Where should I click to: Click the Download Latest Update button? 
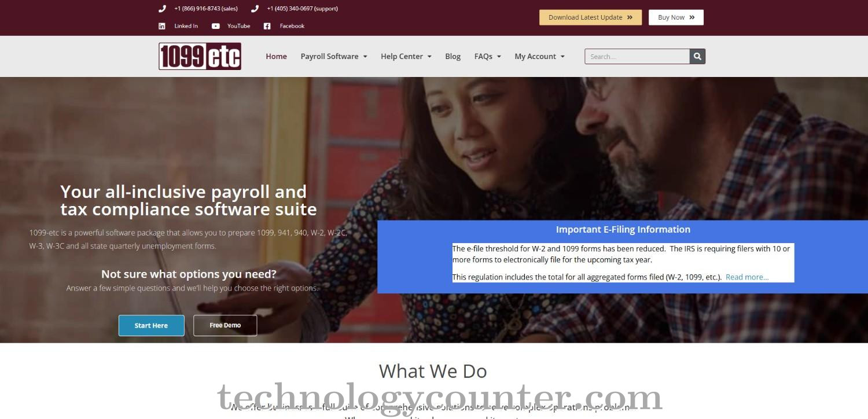[x=591, y=17]
